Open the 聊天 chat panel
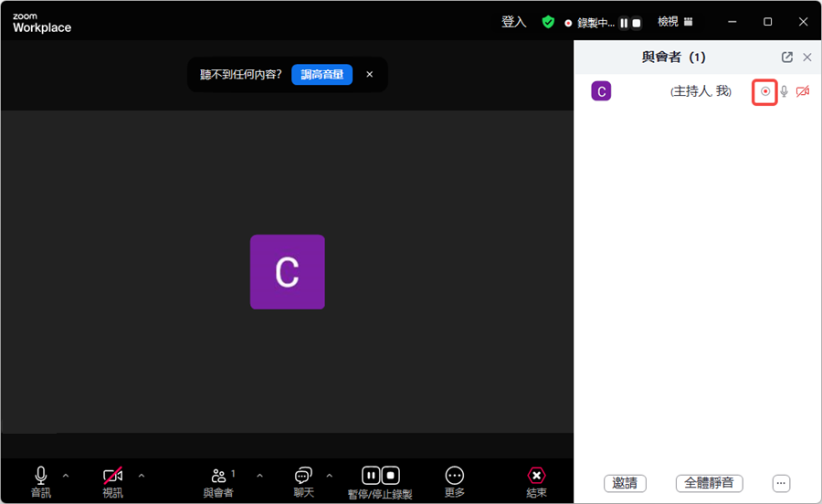This screenshot has height=504, width=822. (x=303, y=482)
